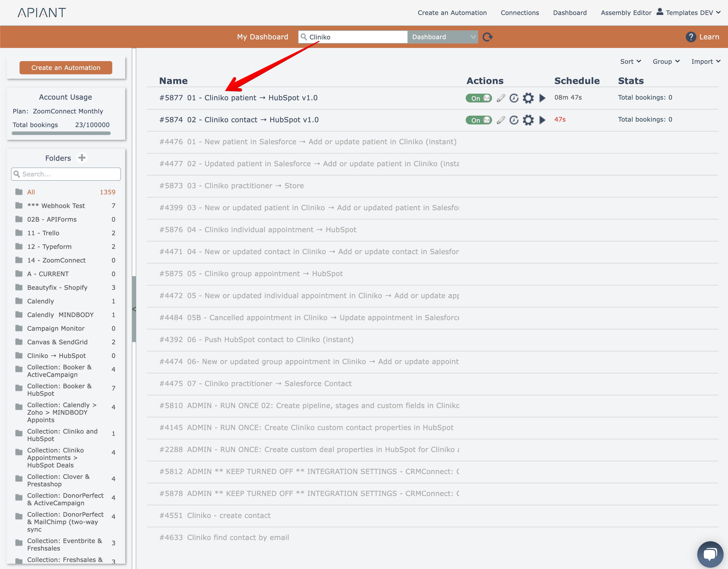Viewport: 728px width, 569px height.
Task: Run automation #5877 with the play icon
Action: coord(542,98)
